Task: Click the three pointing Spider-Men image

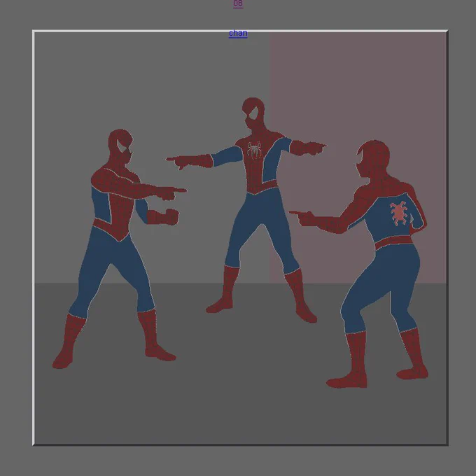Action: tap(240, 238)
